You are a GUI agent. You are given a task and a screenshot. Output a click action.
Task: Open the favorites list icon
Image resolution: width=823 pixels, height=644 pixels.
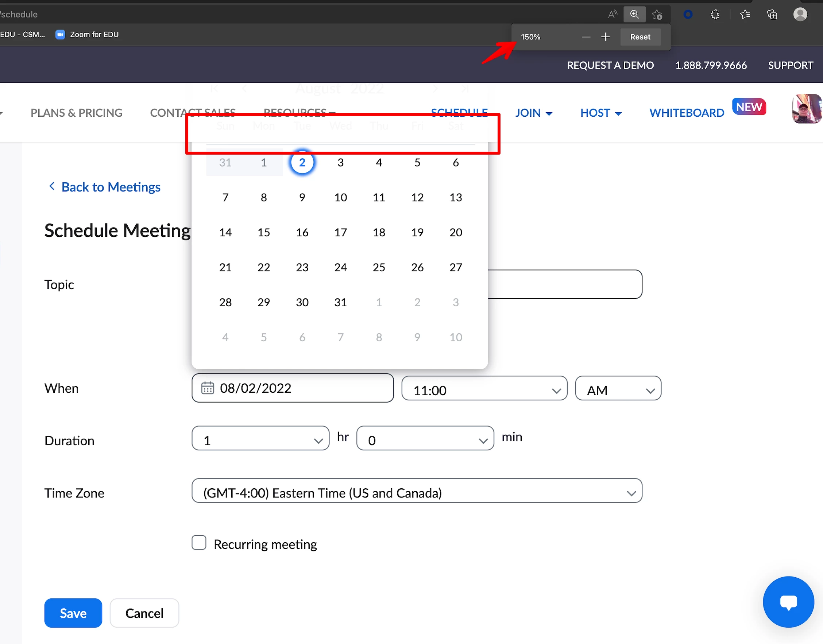coord(745,14)
